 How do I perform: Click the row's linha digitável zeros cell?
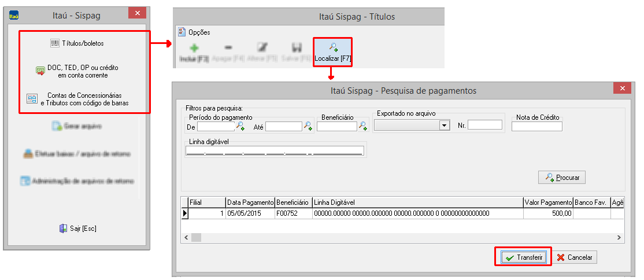(418, 213)
